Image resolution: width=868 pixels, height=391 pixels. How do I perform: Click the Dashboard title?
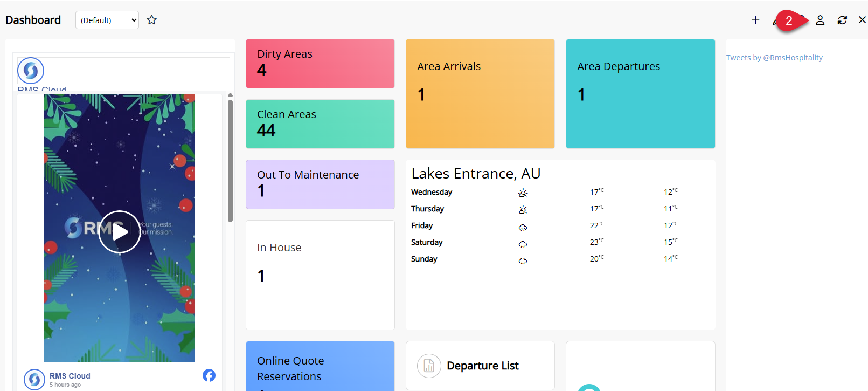tap(33, 20)
